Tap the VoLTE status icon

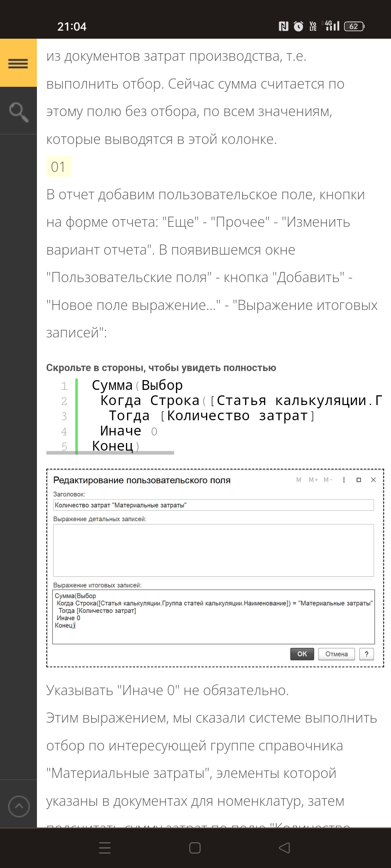coord(313,26)
